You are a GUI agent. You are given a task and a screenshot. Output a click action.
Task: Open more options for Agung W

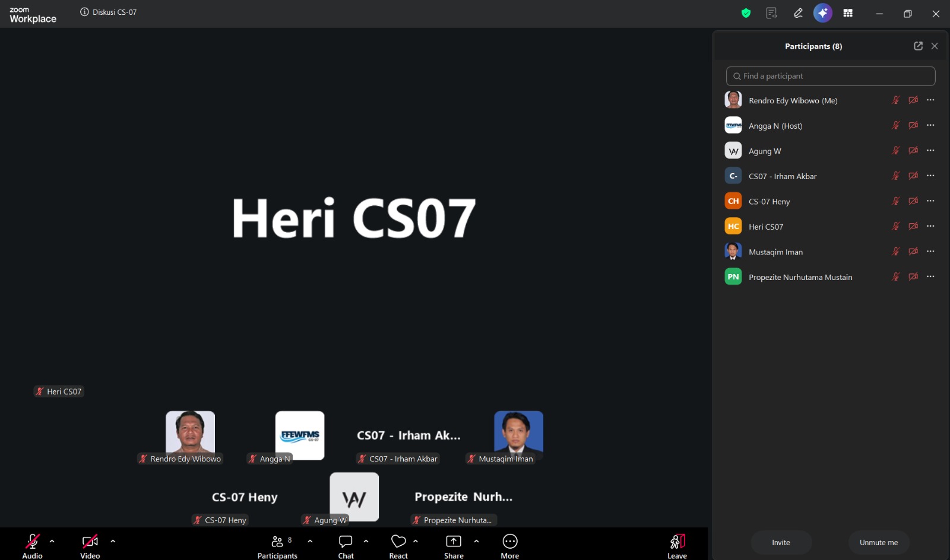tap(930, 151)
